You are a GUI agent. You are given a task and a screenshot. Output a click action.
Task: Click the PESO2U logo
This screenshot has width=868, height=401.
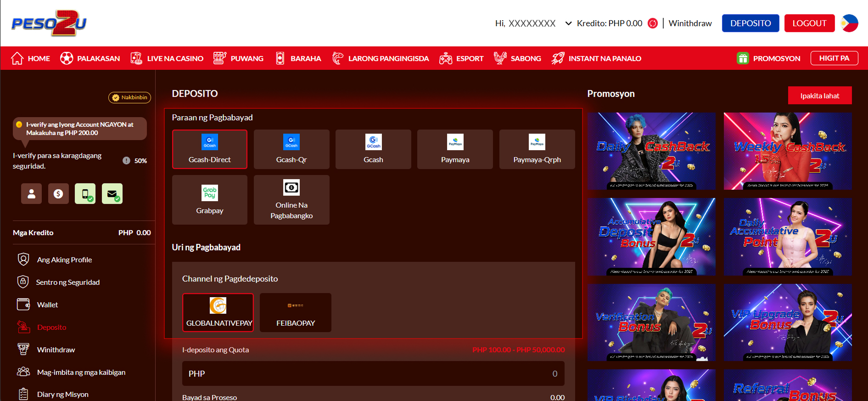pos(49,23)
